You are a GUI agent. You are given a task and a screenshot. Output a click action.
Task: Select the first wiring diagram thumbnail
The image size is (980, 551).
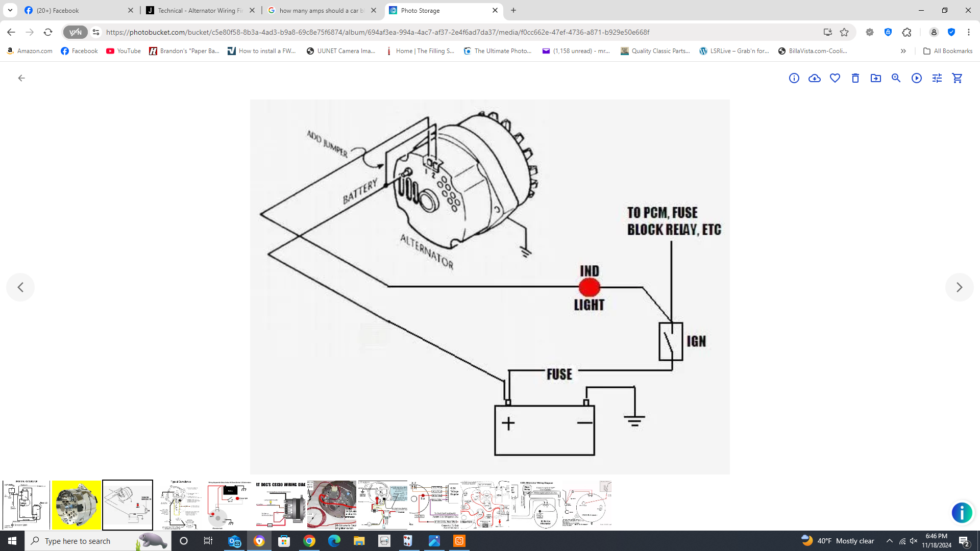pos(26,505)
